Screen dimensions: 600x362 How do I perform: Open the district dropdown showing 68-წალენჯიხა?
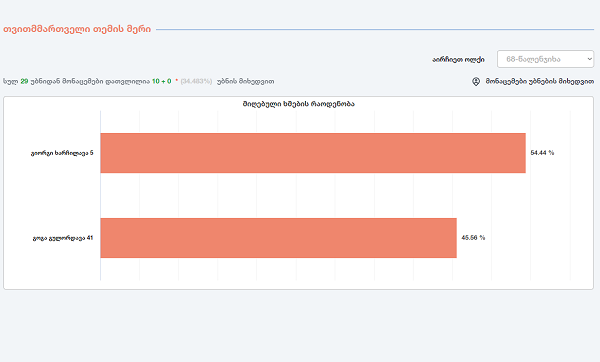545,59
